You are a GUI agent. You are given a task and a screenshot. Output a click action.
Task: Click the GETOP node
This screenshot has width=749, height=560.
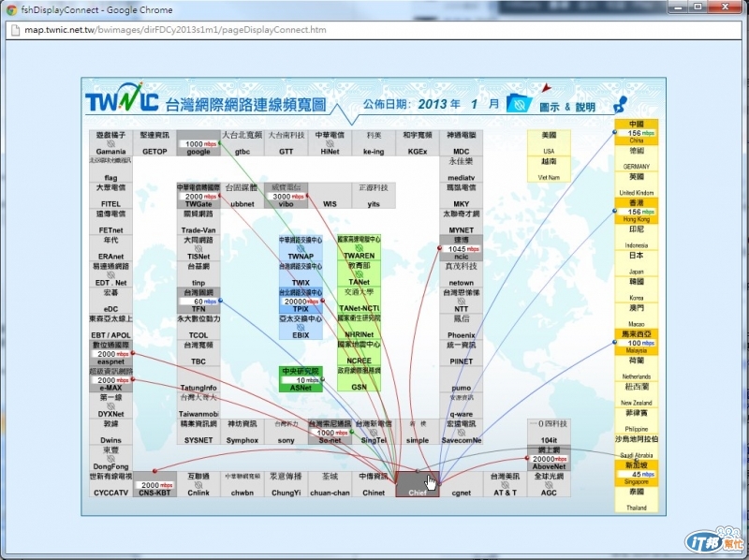click(x=154, y=143)
